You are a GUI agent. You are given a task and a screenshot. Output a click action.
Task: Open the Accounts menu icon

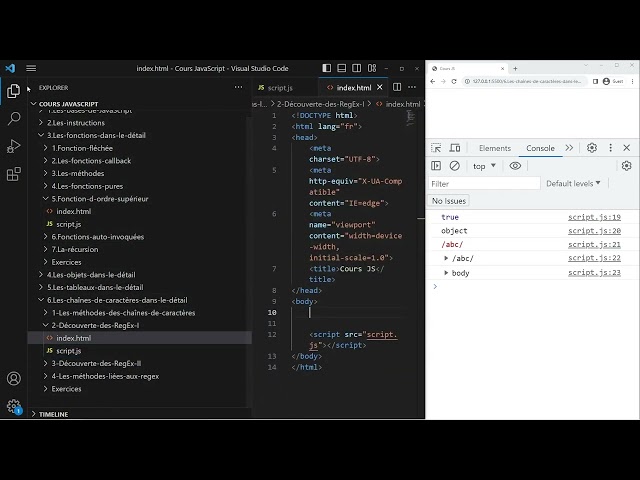(13, 378)
